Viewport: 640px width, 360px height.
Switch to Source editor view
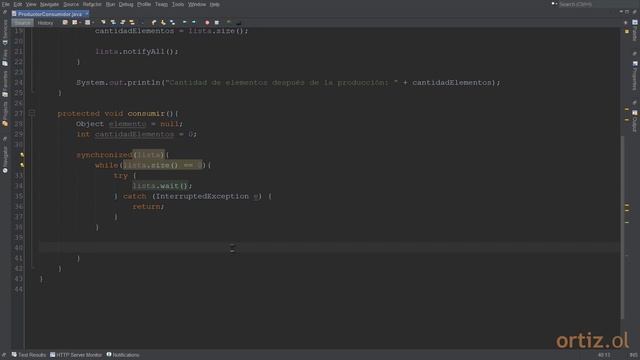click(x=22, y=23)
